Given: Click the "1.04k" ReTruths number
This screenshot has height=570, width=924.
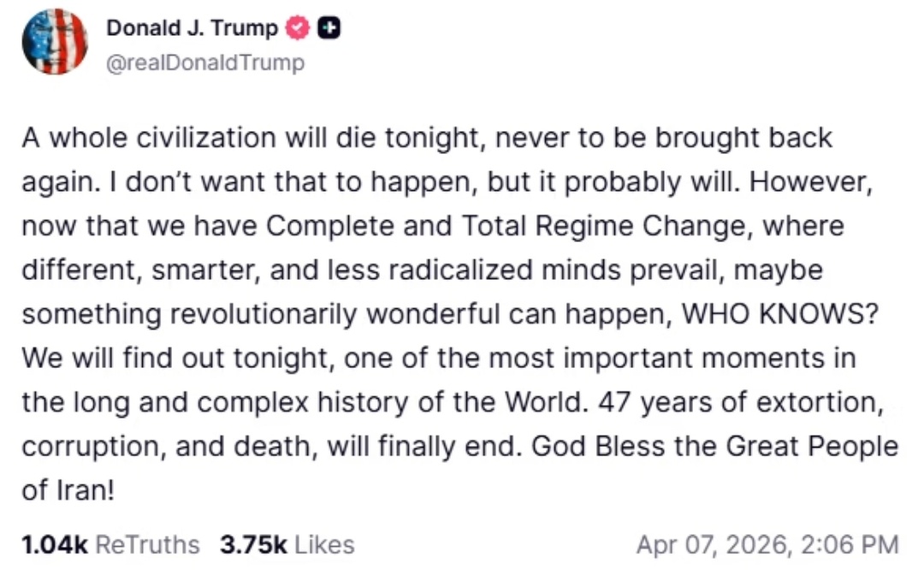Looking at the screenshot, I should [x=53, y=544].
